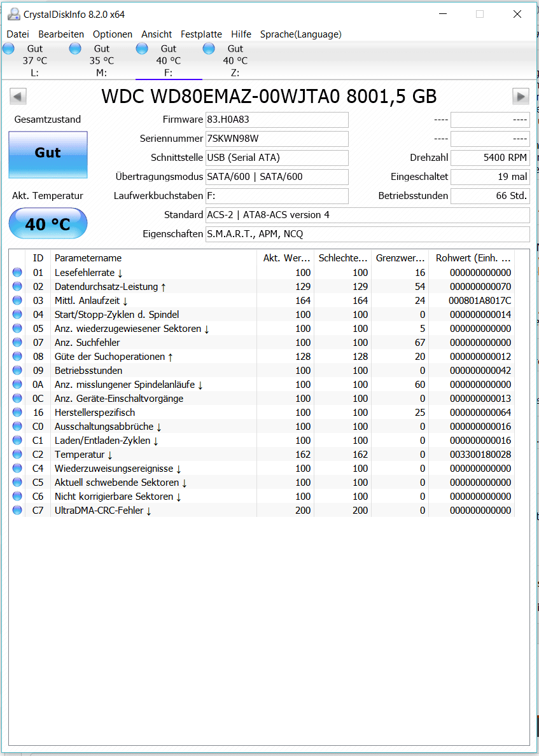The image size is (539, 756).
Task: Click status orb for Ausschaltungsabbrüche row
Action: tap(17, 426)
